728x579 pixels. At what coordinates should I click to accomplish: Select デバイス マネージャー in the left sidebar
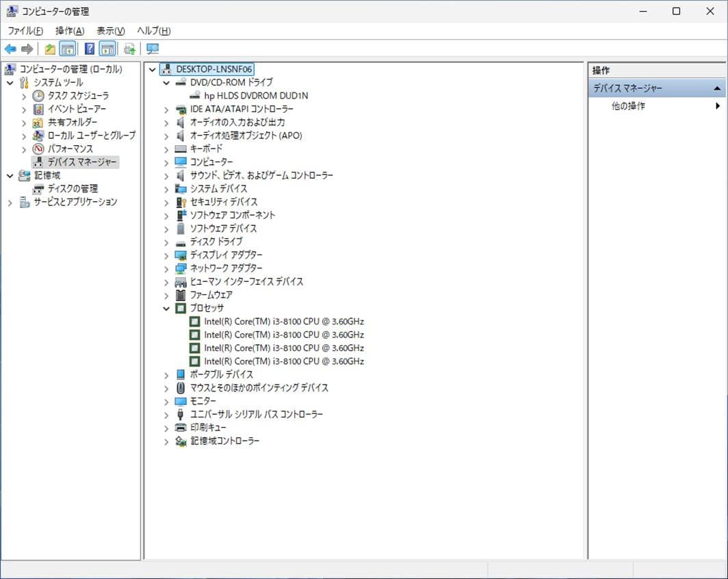click(73, 162)
